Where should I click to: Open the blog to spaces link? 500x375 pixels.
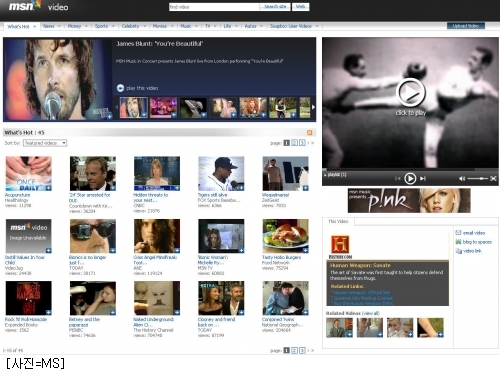pos(477,242)
